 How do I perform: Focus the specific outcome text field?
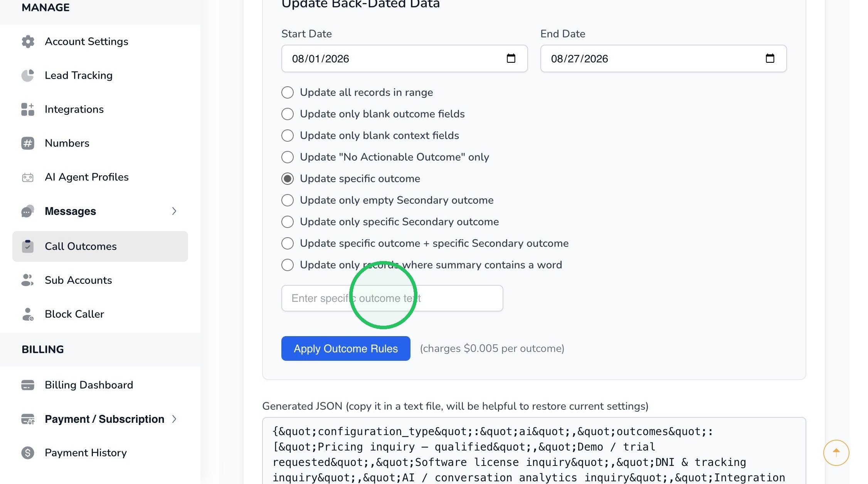click(x=392, y=298)
